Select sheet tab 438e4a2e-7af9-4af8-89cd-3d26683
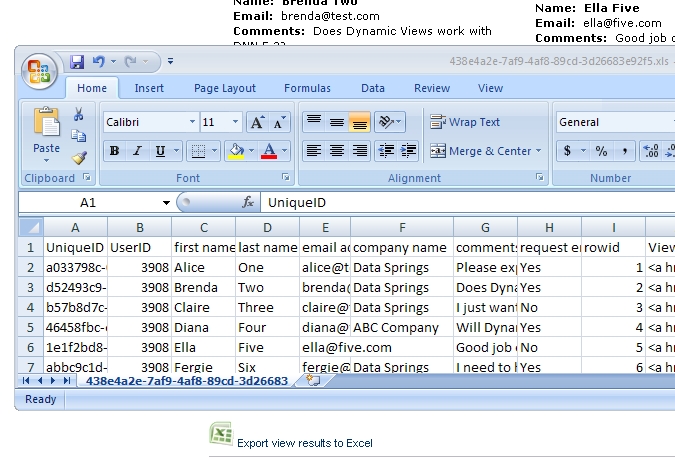This screenshot has height=459, width=675. pyautogui.click(x=186, y=381)
